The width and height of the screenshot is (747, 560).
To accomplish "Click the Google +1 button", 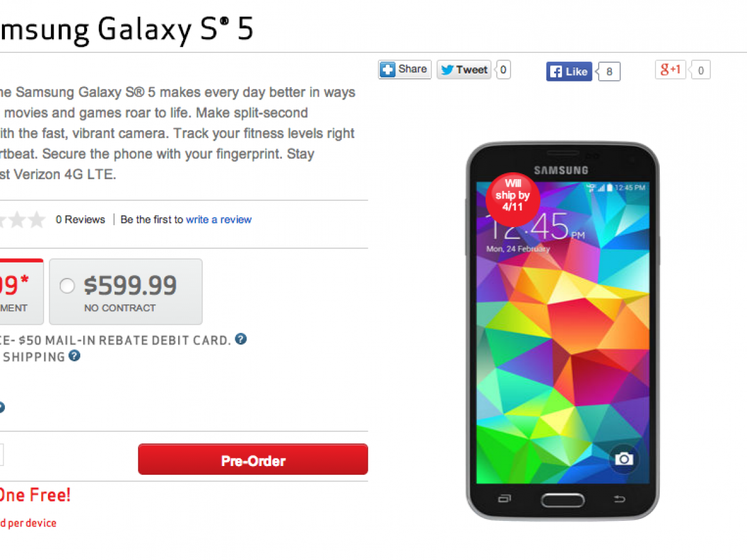I will pos(670,70).
